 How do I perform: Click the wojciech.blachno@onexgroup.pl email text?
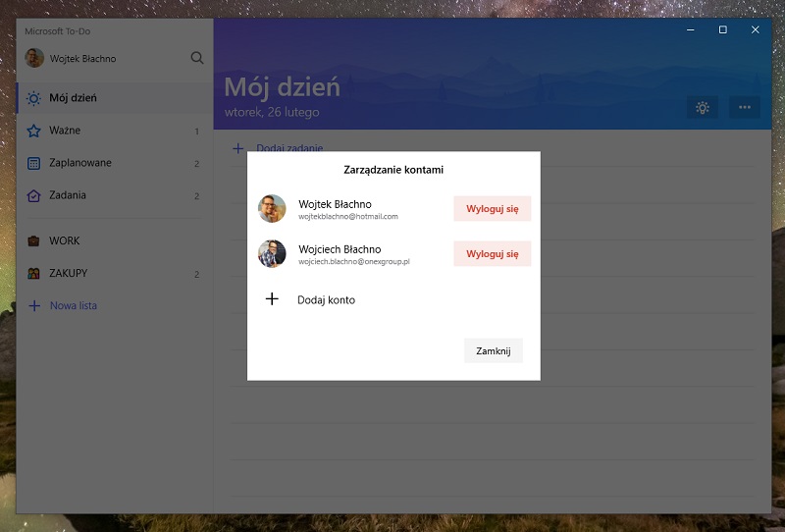pos(354,261)
